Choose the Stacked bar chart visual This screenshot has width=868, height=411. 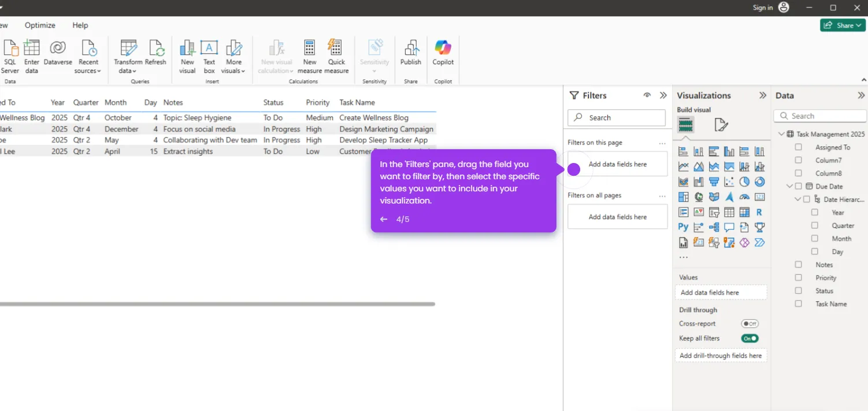[684, 151]
